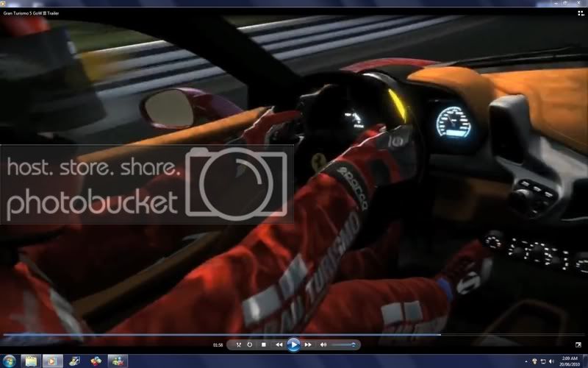The height and width of the screenshot is (368, 588).
Task: Click the fast-forward next button
Action: (x=308, y=344)
